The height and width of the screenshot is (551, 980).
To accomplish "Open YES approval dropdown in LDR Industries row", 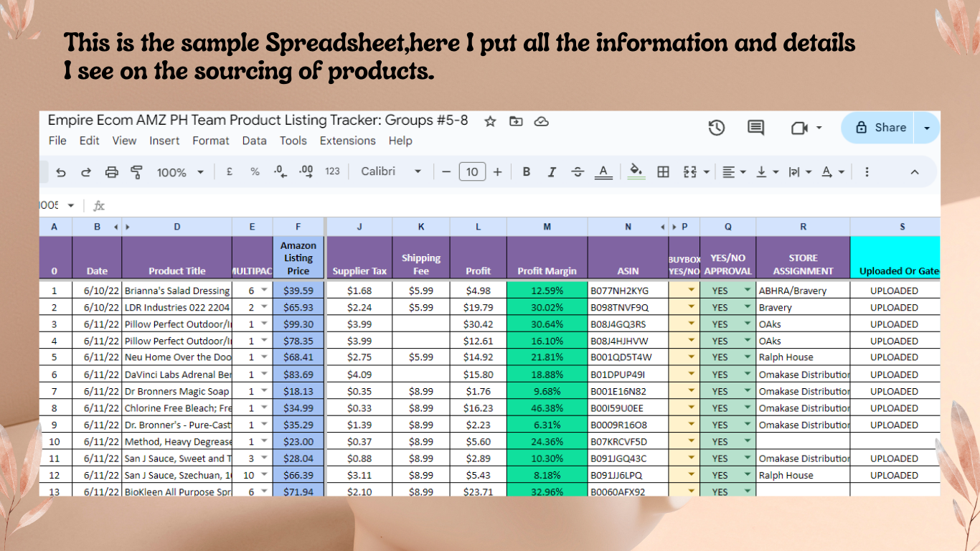I will [748, 307].
